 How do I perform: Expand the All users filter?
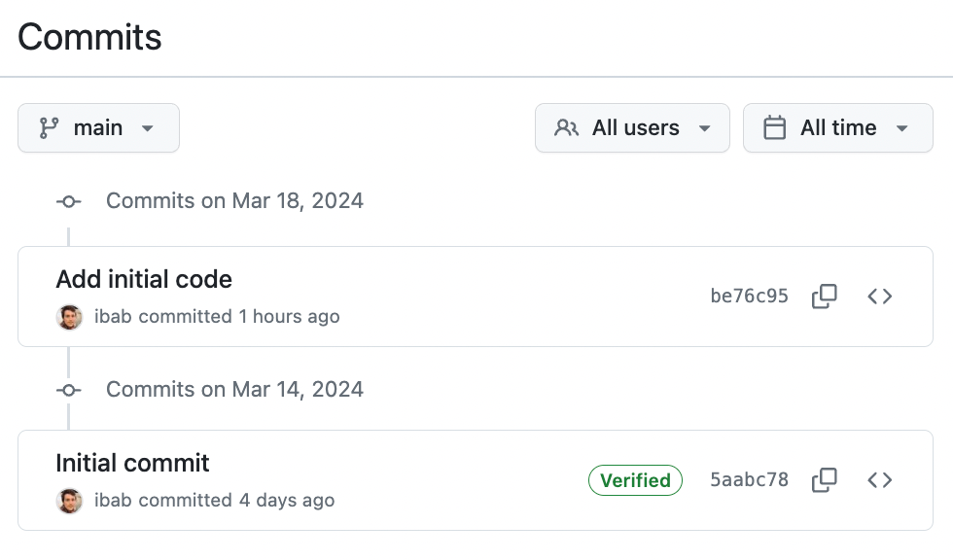pyautogui.click(x=632, y=127)
